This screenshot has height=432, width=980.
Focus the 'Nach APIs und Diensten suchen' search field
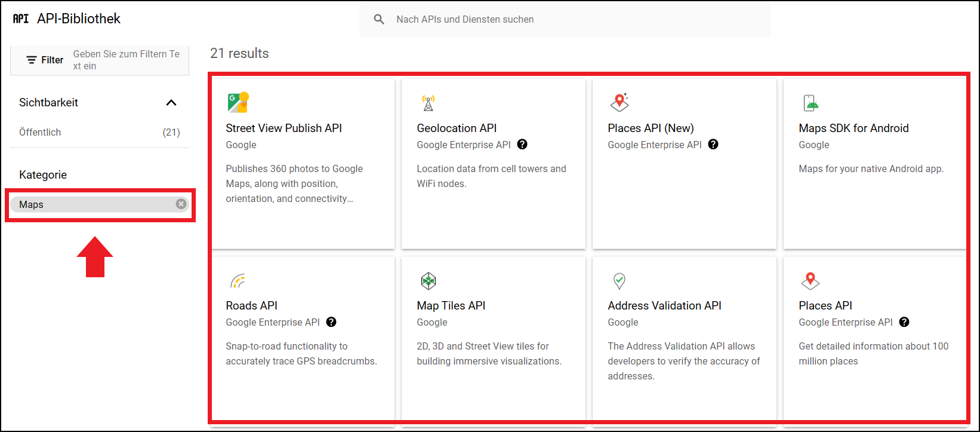coord(565,19)
